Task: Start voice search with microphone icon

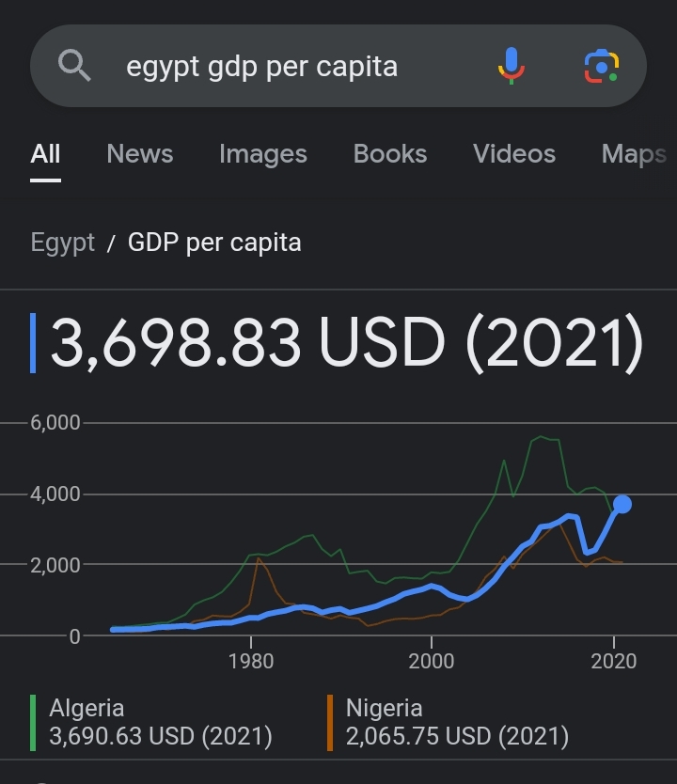Action: point(511,66)
